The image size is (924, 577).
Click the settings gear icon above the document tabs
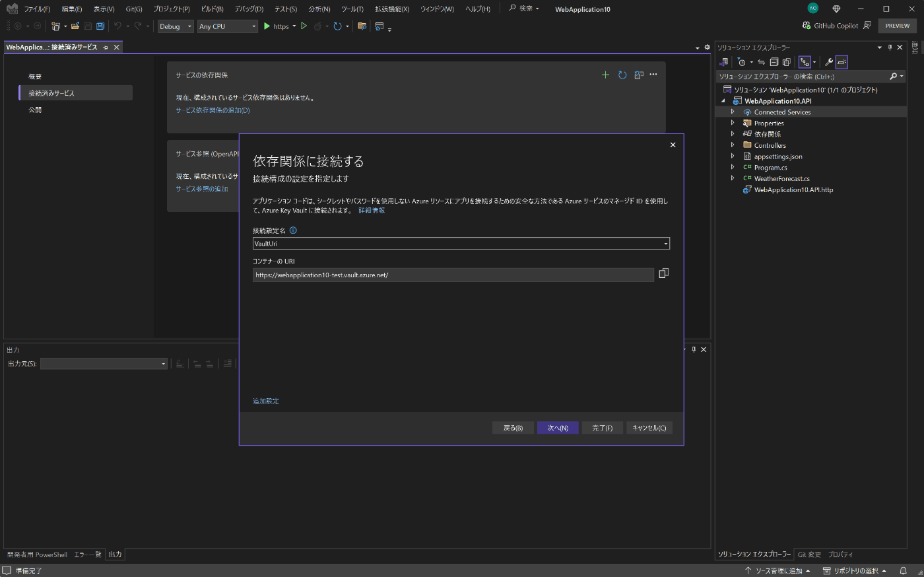[708, 48]
